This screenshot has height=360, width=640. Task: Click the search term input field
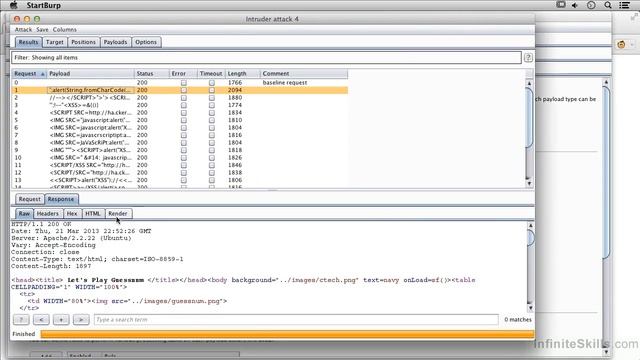[296, 320]
